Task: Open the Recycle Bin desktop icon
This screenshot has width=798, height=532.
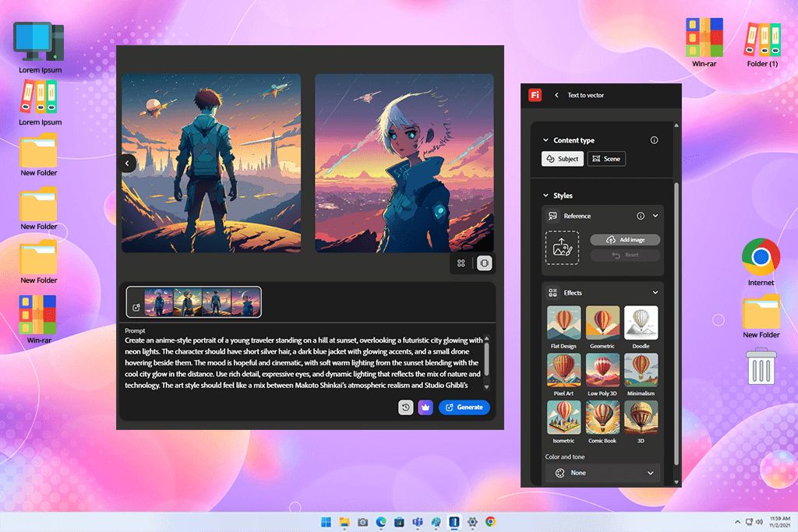Action: 761,366
